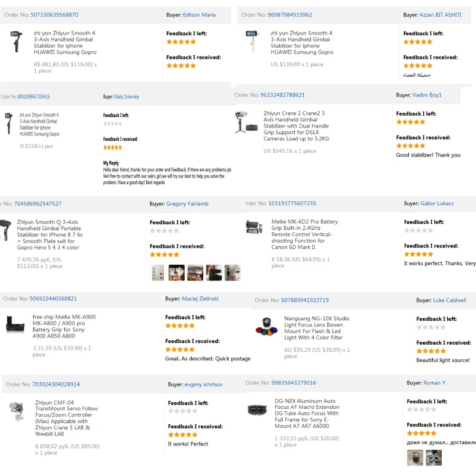Open Roman Y's first review photo

click(415, 457)
